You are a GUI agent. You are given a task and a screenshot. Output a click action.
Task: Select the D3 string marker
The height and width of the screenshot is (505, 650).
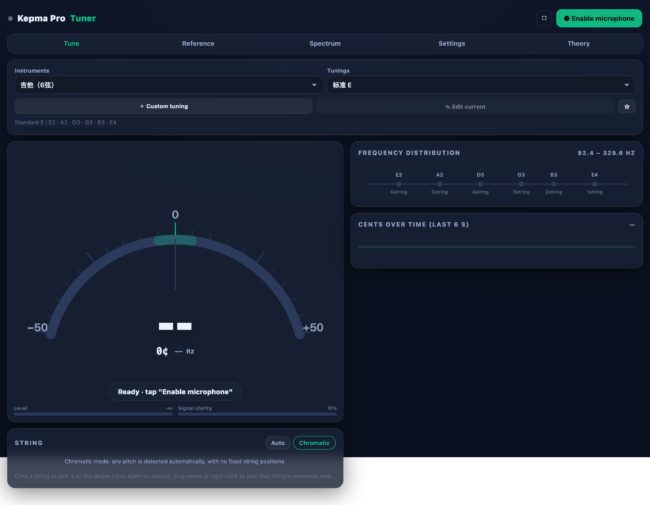(x=480, y=184)
